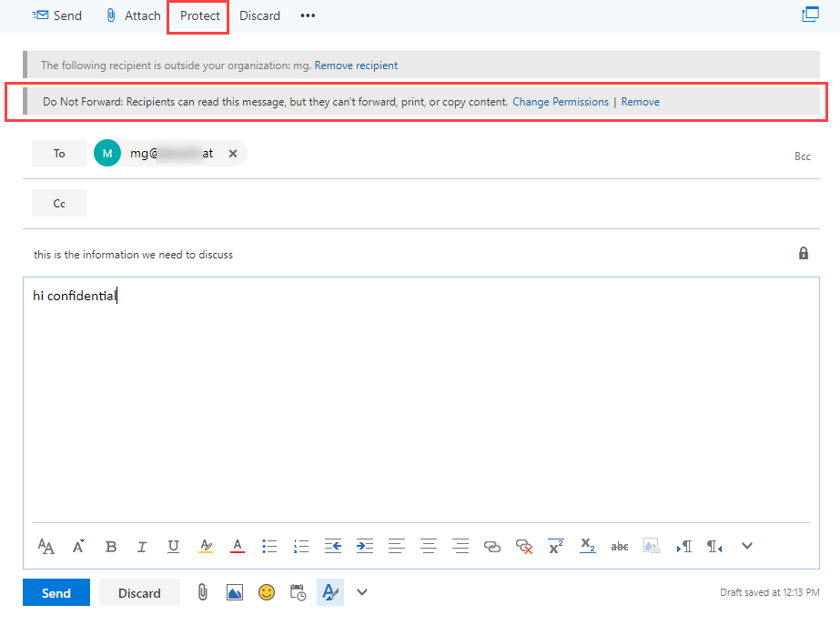Toggle italic text formatting
Screen dimensions: 840x625
point(142,546)
